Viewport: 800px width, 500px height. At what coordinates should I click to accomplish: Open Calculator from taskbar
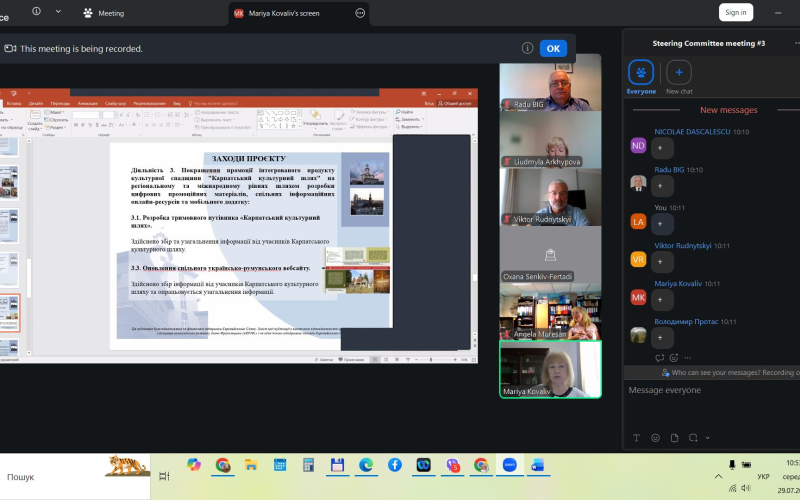[308, 465]
